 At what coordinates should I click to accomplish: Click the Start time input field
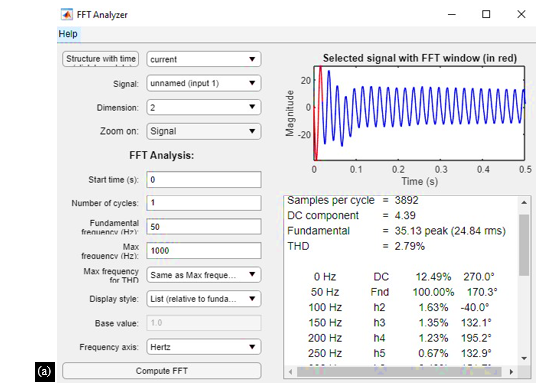204,180
